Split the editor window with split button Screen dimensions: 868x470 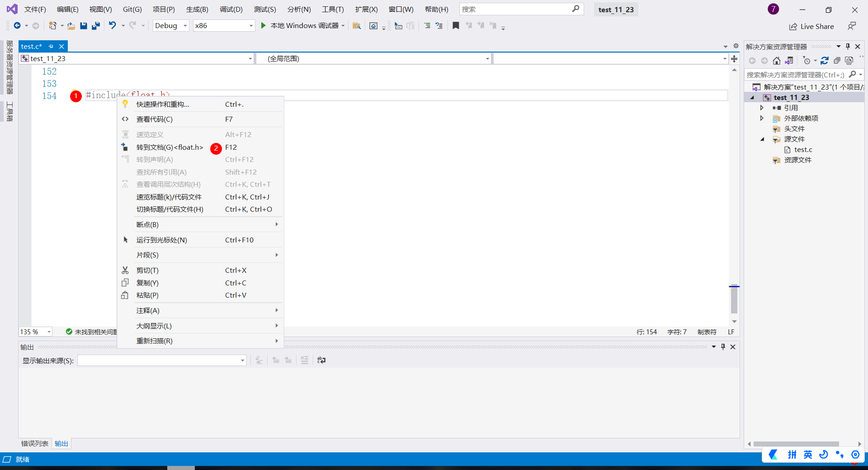(734, 59)
